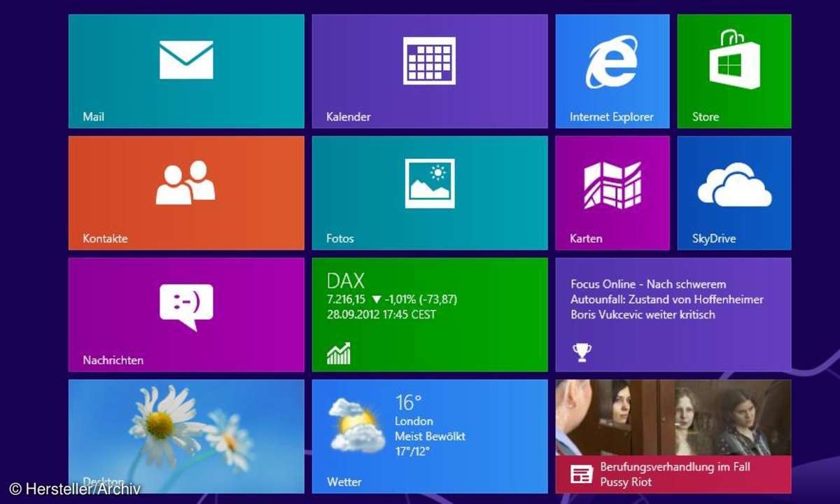Open the Berufungsverhandlung im Fall Pussy Riot headline
840x504 pixels.
click(x=675, y=474)
